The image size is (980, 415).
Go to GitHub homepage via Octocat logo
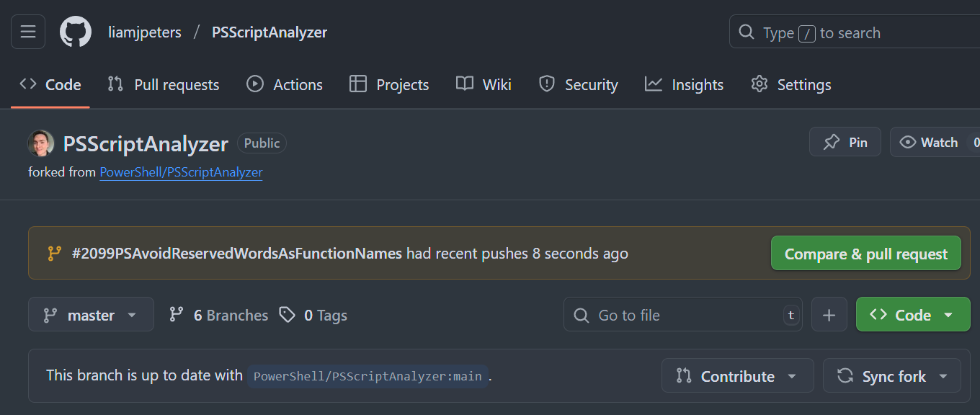pos(76,32)
